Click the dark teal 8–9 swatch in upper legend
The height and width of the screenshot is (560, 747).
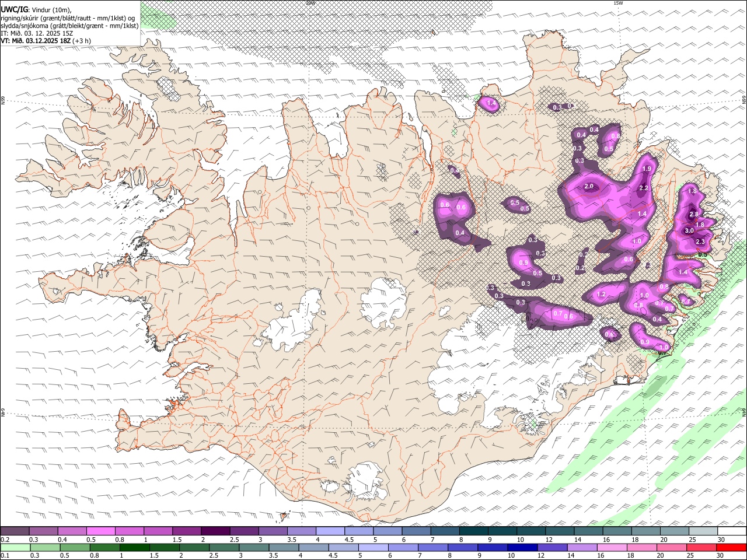tap(473, 531)
